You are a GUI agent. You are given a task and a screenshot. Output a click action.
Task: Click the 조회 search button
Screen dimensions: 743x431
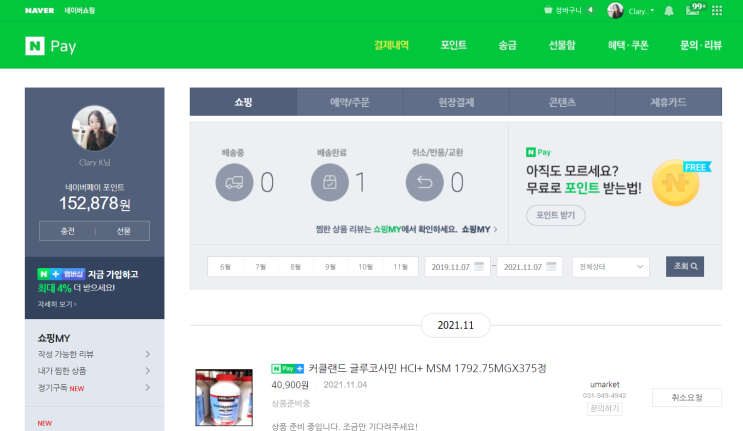(x=685, y=266)
